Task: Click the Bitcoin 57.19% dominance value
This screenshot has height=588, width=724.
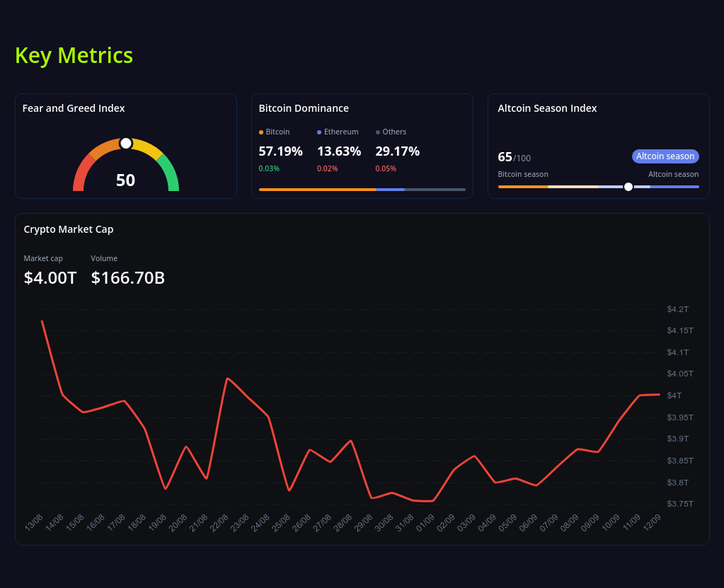Action: [x=280, y=151]
